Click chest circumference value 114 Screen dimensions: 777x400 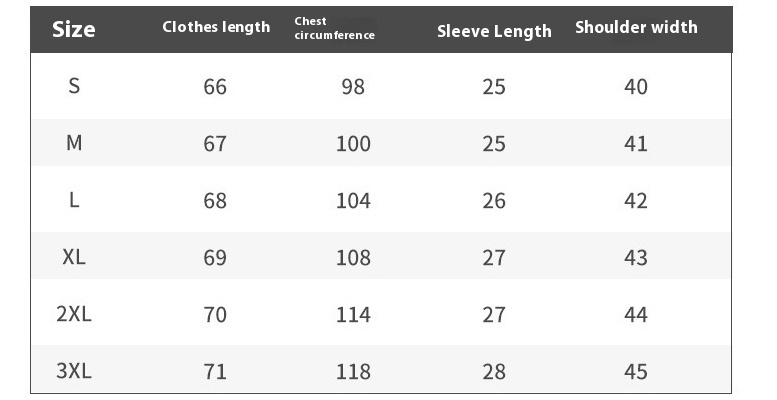pyautogui.click(x=353, y=315)
